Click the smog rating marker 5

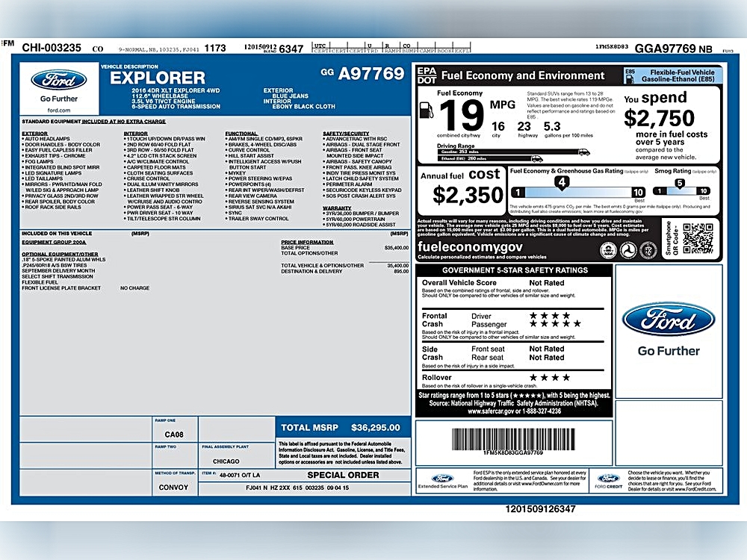(x=680, y=184)
